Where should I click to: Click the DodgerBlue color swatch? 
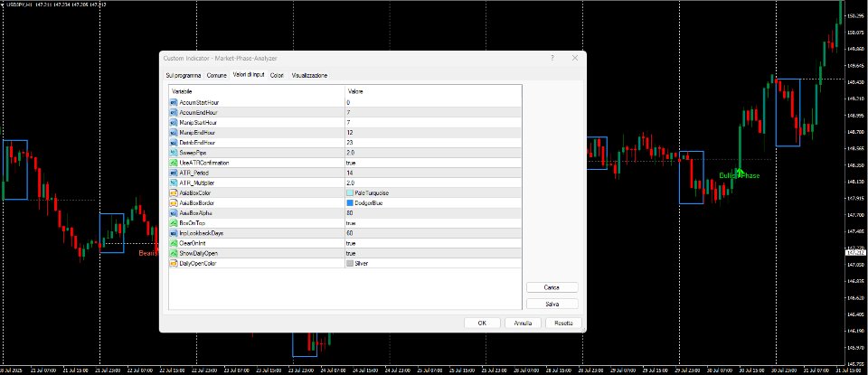pos(350,203)
